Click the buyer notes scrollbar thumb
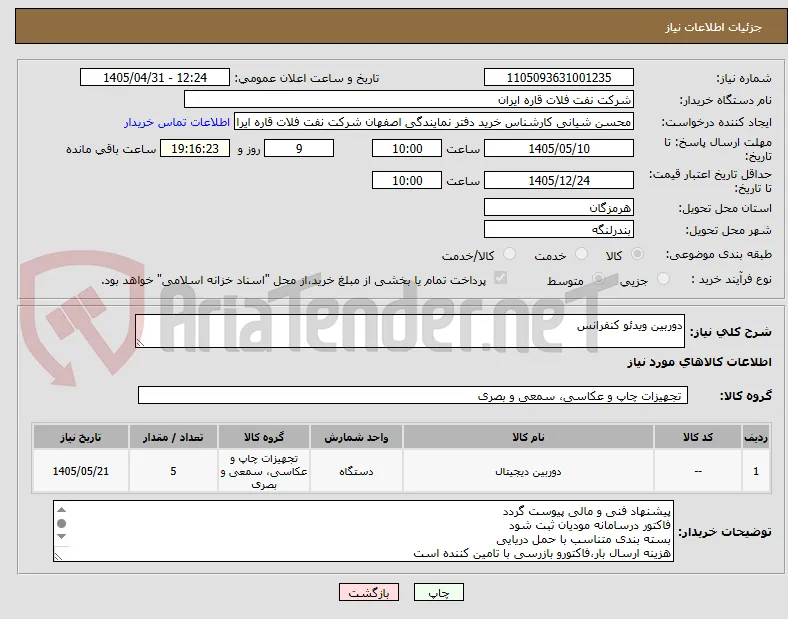 61,524
